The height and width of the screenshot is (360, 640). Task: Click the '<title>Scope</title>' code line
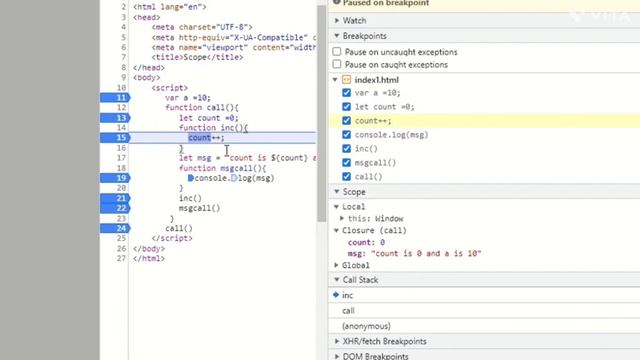pyautogui.click(x=197, y=57)
